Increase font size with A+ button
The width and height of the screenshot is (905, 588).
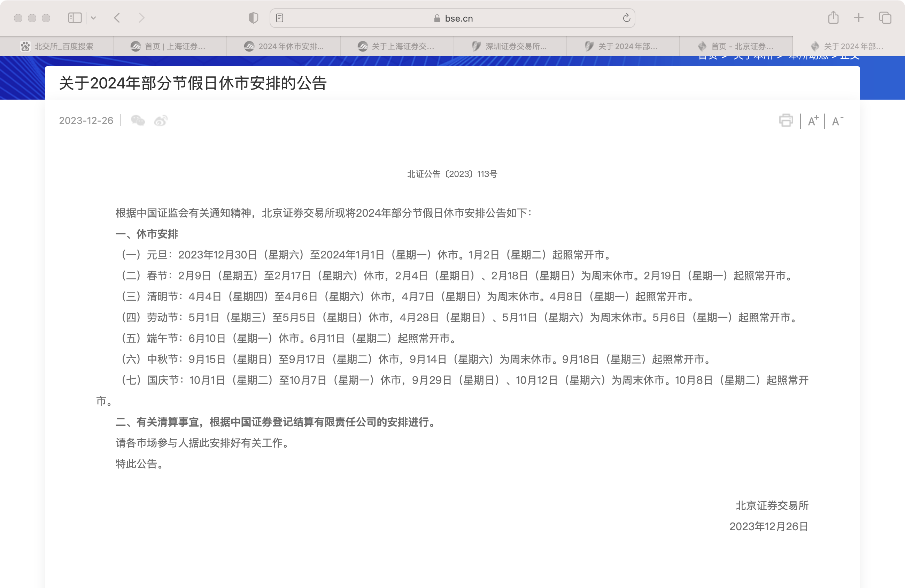tap(813, 121)
